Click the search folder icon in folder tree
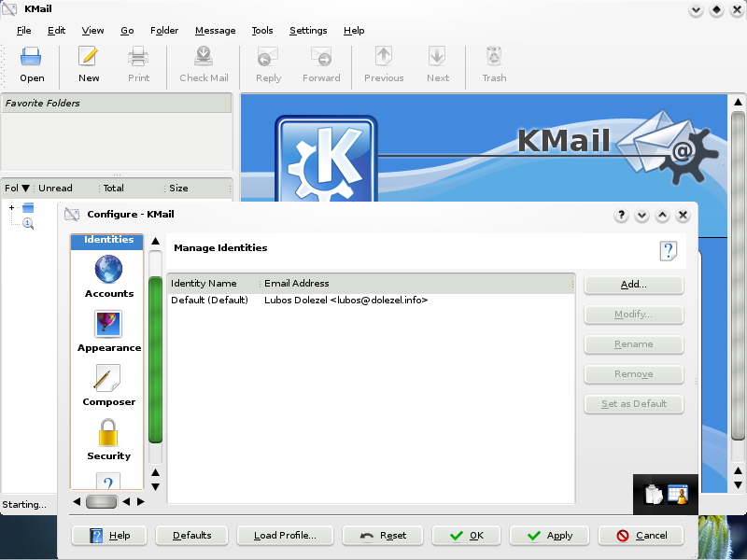 point(28,223)
